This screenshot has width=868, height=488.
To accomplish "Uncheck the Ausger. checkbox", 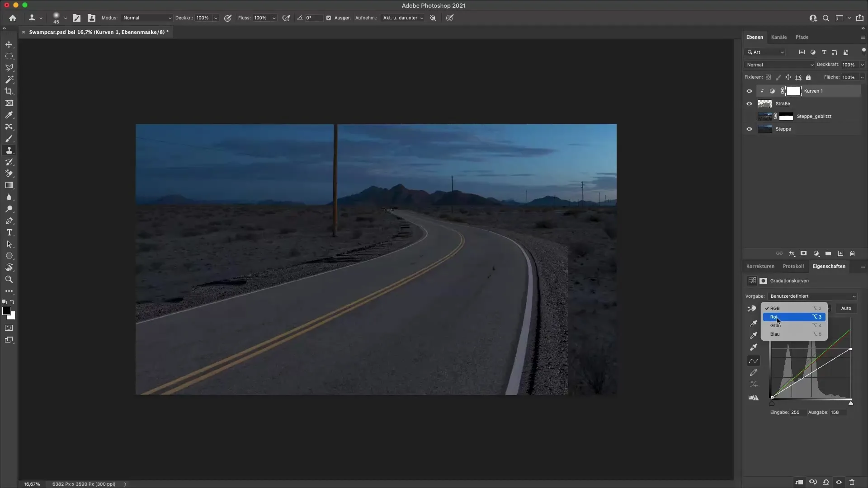I will pyautogui.click(x=329, y=18).
